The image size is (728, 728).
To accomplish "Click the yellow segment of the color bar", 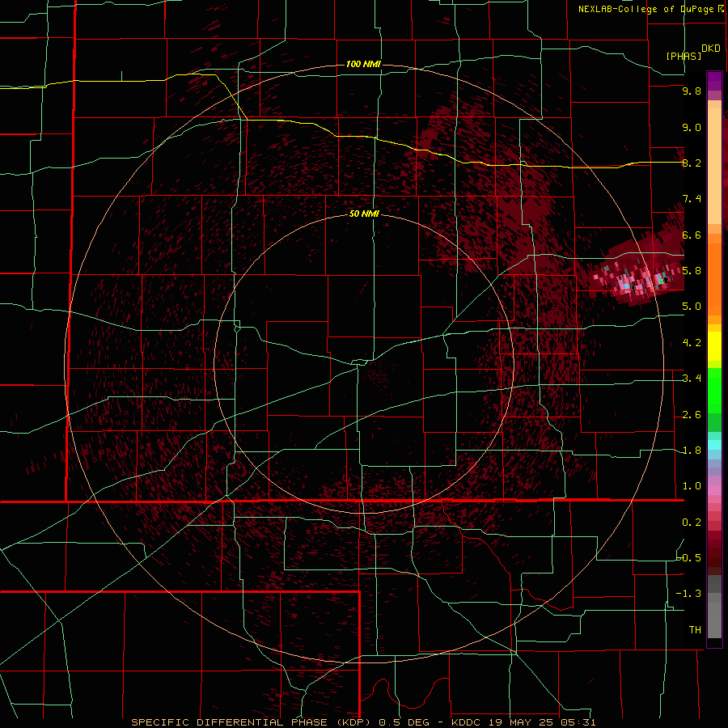I will [714, 346].
